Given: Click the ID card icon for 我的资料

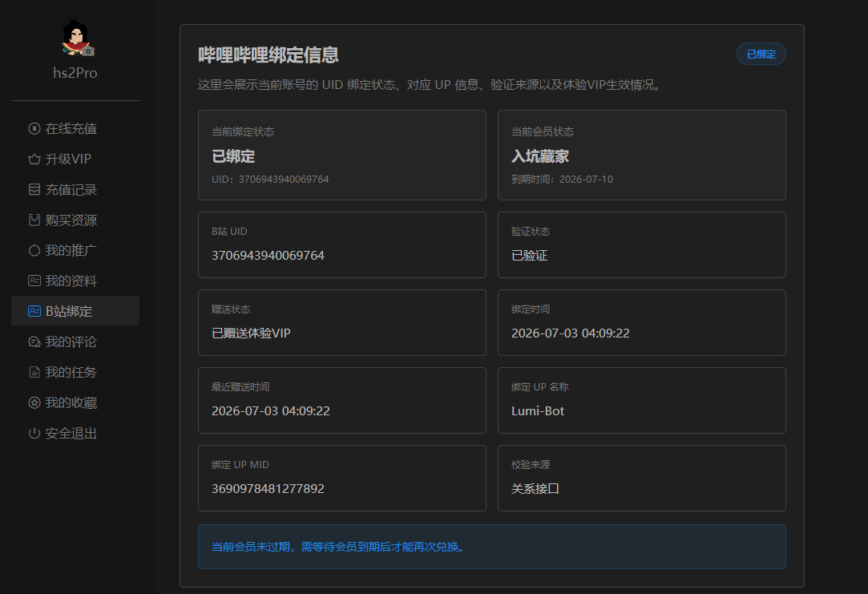Looking at the screenshot, I should (x=34, y=281).
